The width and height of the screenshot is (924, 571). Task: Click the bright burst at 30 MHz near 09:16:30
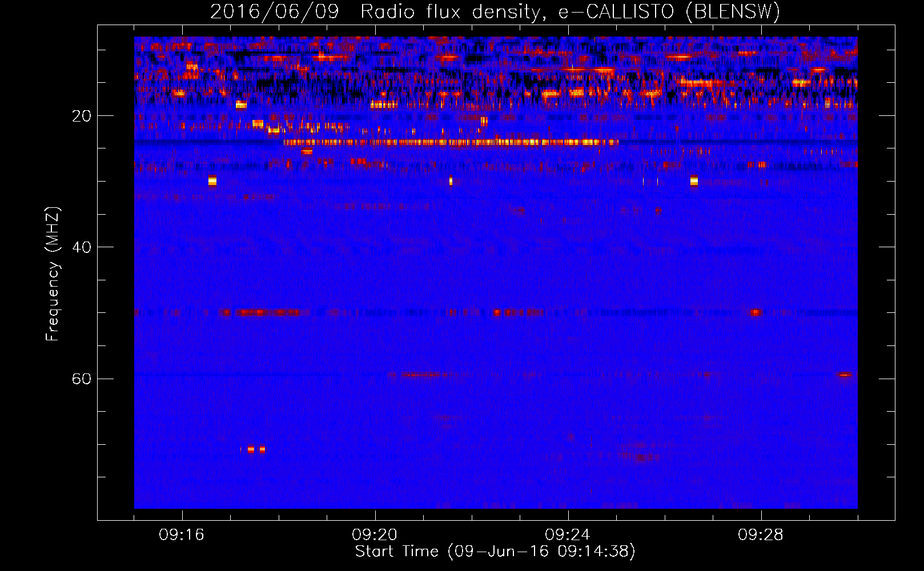[212, 181]
